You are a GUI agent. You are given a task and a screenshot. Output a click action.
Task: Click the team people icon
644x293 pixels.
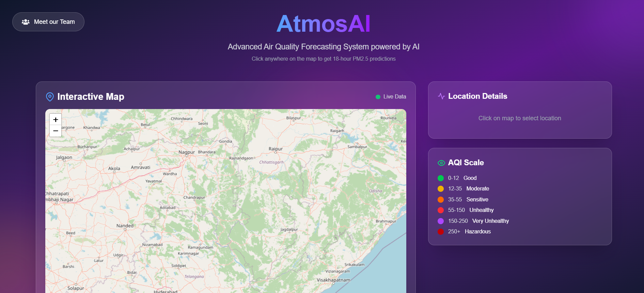[x=26, y=22]
